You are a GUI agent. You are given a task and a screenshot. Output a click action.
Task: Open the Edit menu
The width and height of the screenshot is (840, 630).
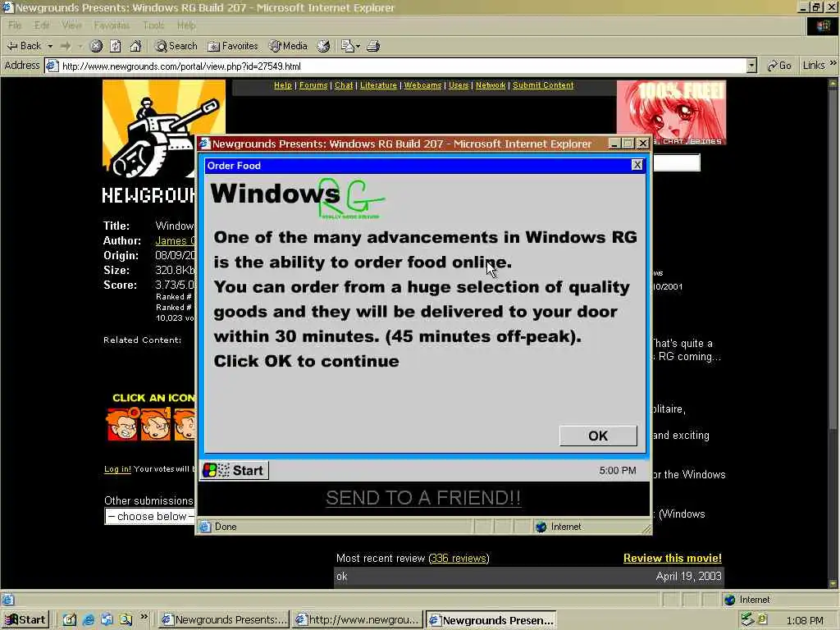[42, 25]
